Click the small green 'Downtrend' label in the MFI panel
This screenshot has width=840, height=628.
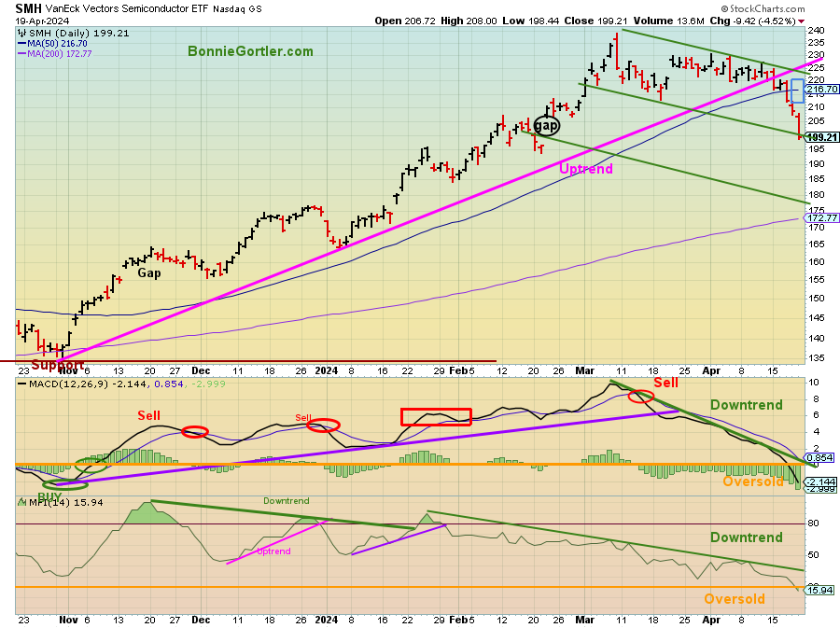[287, 501]
